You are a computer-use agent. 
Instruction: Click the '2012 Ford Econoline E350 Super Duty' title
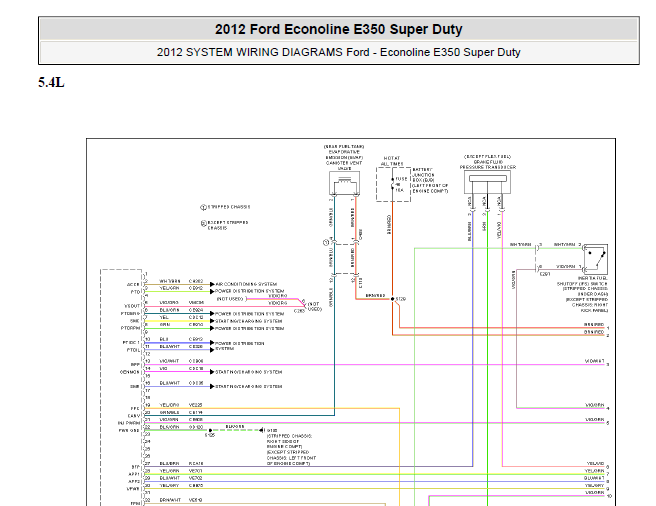pyautogui.click(x=338, y=29)
